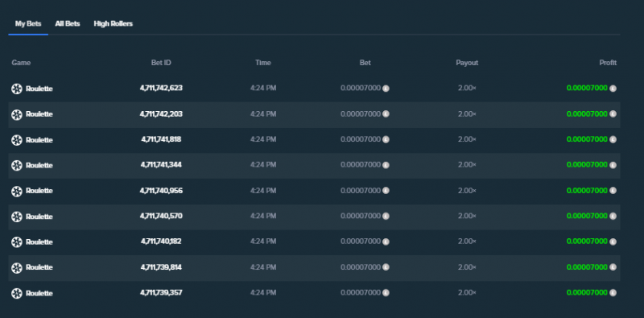The image size is (644, 318).
Task: Click the Roulette icon for bet 4,711,742,203
Action: 17,114
